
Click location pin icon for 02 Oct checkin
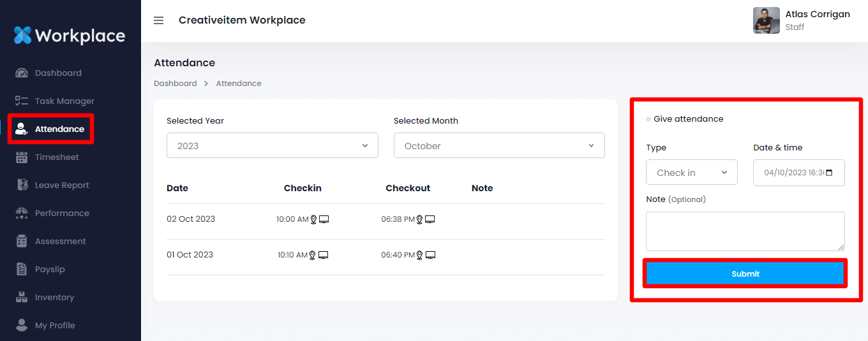(x=313, y=219)
